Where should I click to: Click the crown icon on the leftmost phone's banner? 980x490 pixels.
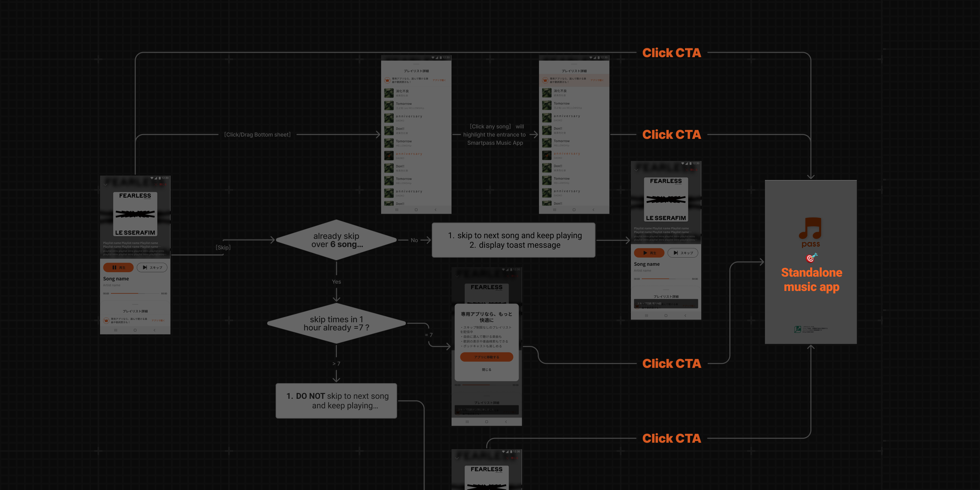click(x=107, y=320)
